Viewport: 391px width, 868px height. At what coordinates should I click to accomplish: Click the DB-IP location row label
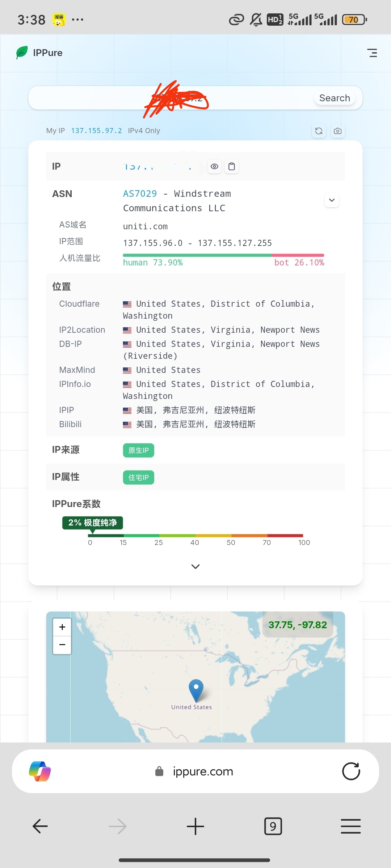coord(70,344)
